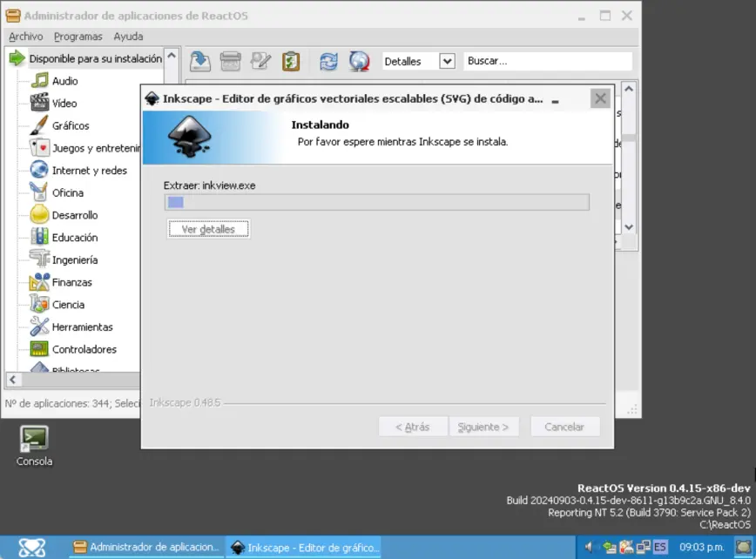
Task: Open the ReactOS Start menu button
Action: pos(32,548)
